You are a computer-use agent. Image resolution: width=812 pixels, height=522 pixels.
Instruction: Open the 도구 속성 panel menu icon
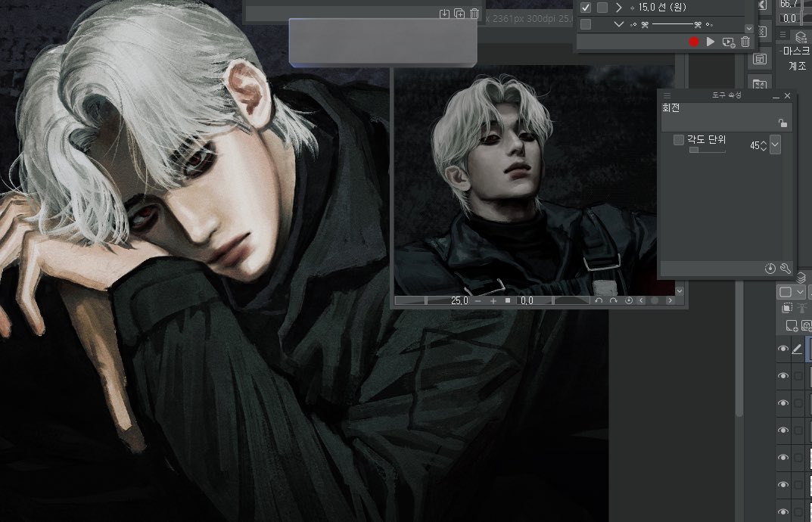[x=667, y=96]
